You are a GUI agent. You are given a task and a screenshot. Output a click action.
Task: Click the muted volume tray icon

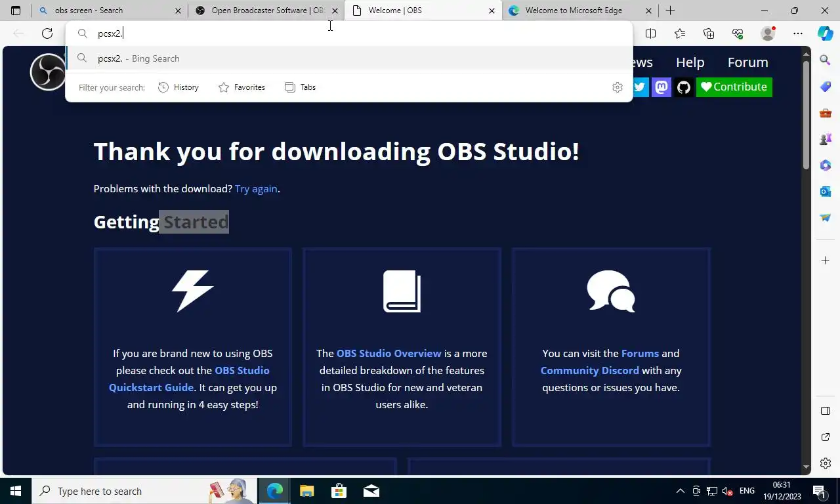pyautogui.click(x=728, y=491)
